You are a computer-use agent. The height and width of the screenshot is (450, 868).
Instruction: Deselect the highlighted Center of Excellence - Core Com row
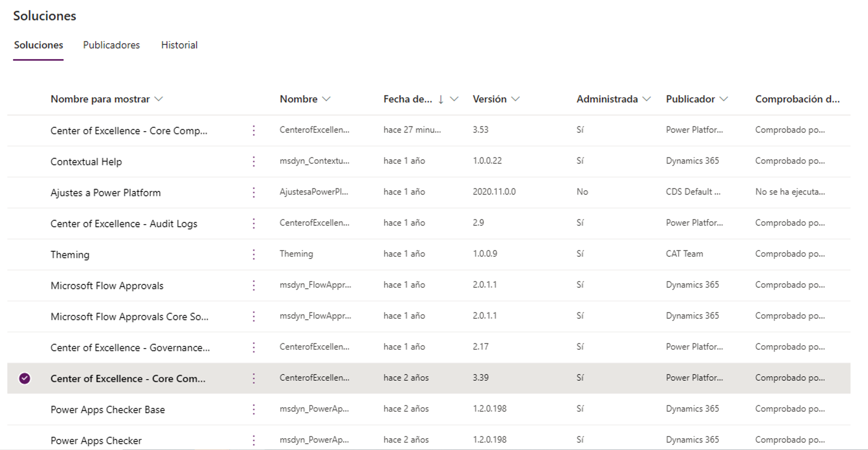pyautogui.click(x=24, y=378)
